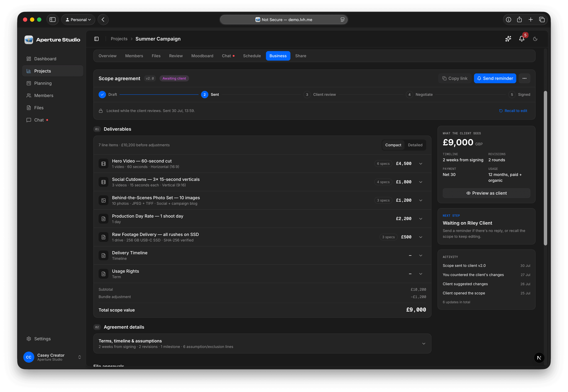This screenshot has width=568, height=392.
Task: Click the Draft step checkmark circle
Action: pyautogui.click(x=102, y=95)
